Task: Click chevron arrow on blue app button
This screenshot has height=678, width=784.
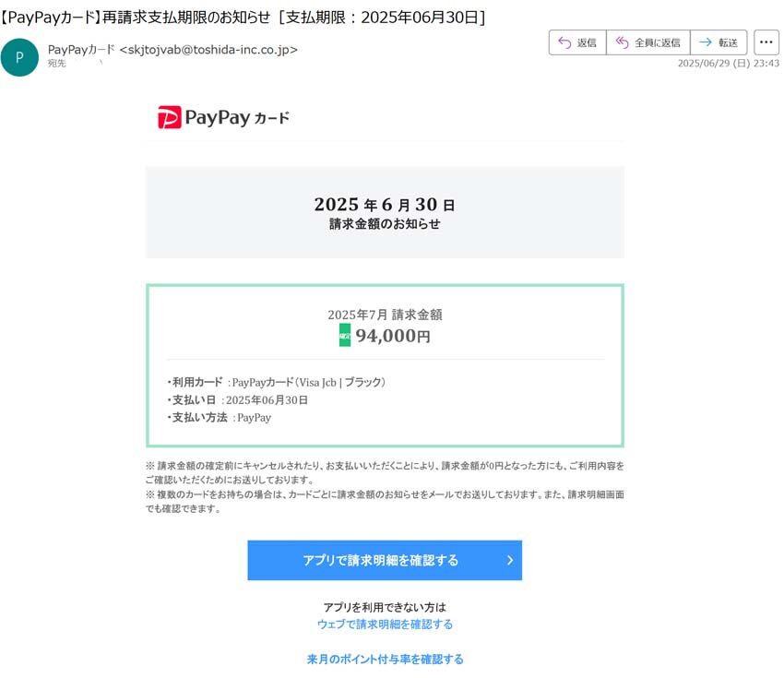Action: tap(510, 560)
